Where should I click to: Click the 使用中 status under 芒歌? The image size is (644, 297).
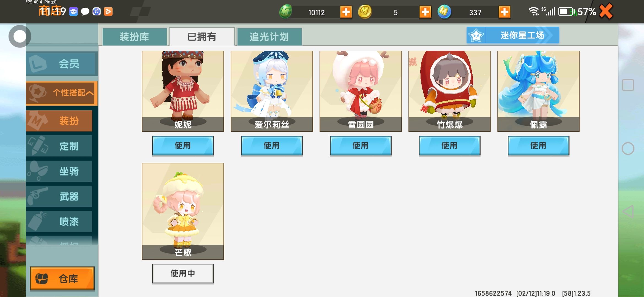[183, 273]
